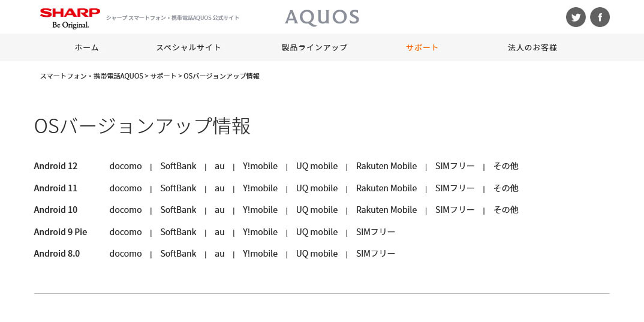Open the 製品ラインアップ menu item
Screen dimensions: 644x322
pos(314,47)
